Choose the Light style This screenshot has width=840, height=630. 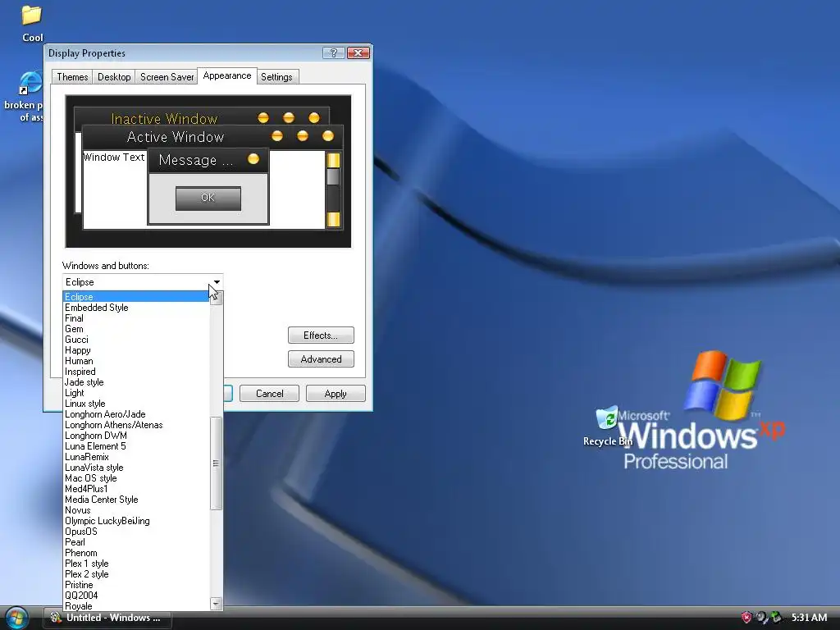(135, 393)
